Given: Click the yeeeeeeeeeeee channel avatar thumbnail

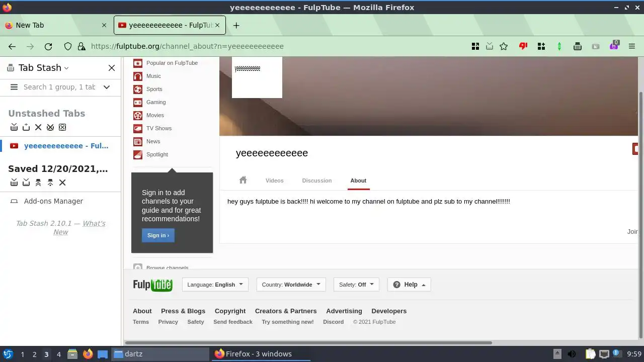Looking at the screenshot, I should (257, 77).
